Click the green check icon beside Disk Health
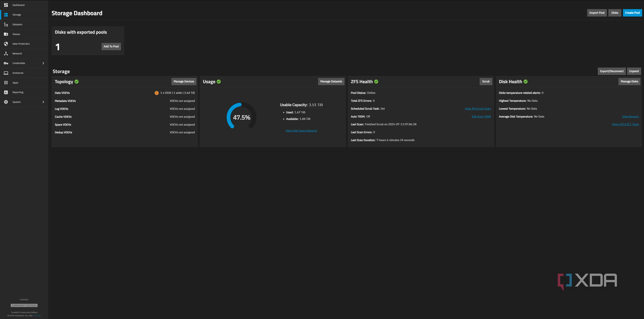Image resolution: width=644 pixels, height=319 pixels. point(526,82)
